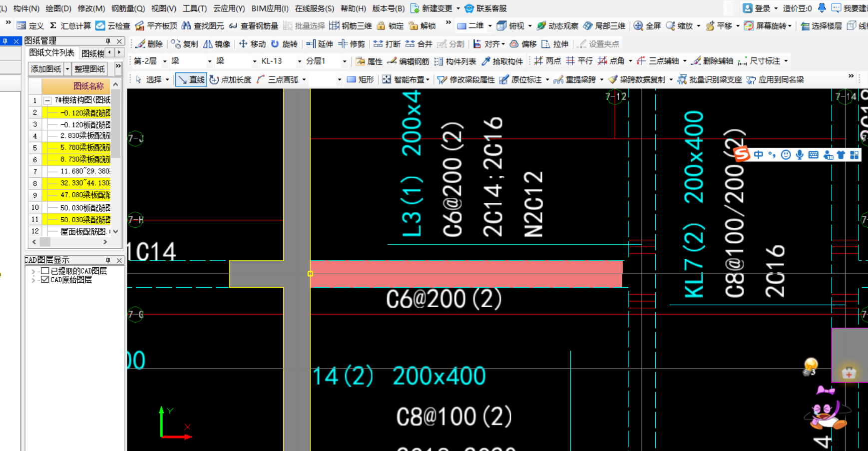
Task: Click 修改梁段属性 tool
Action: click(466, 79)
